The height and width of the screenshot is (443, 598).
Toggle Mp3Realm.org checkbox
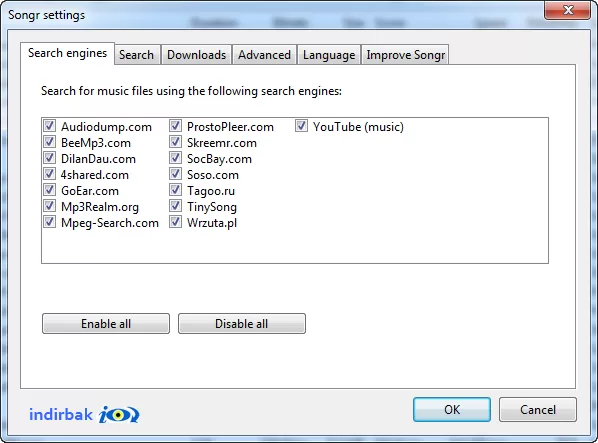click(x=49, y=206)
